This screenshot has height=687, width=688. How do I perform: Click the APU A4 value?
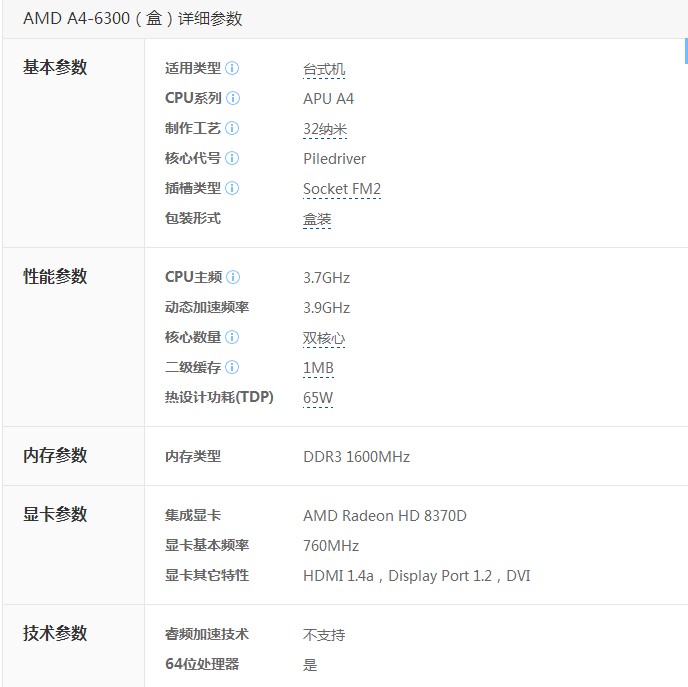click(x=328, y=99)
